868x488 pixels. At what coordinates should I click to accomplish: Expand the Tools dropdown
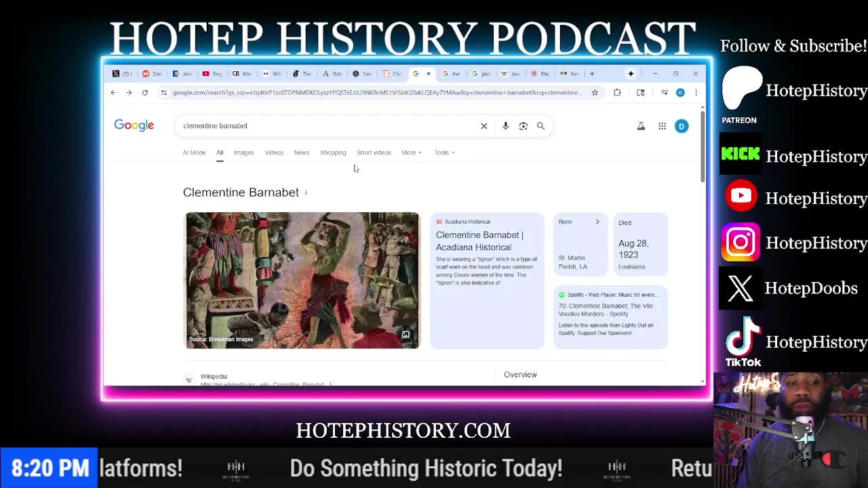pyautogui.click(x=444, y=152)
